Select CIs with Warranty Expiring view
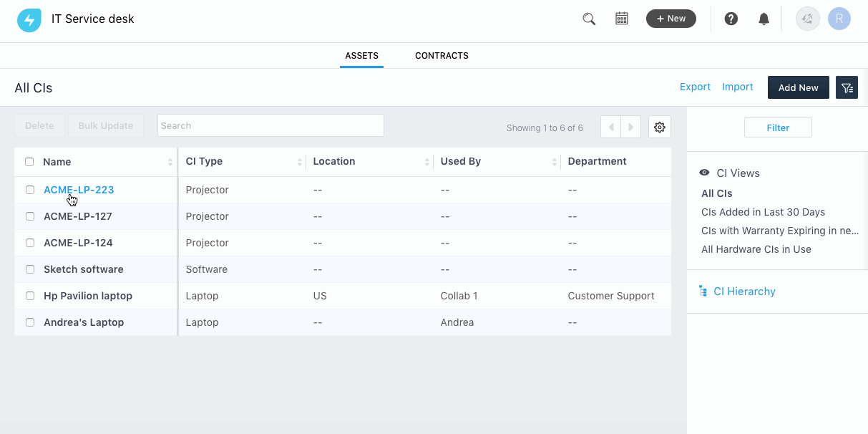This screenshot has width=868, height=434. pyautogui.click(x=780, y=231)
